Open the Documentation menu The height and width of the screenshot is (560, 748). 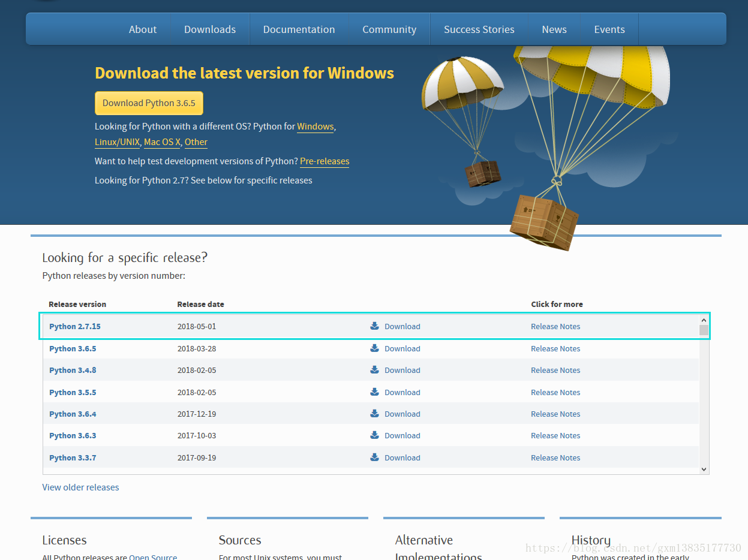tap(299, 29)
